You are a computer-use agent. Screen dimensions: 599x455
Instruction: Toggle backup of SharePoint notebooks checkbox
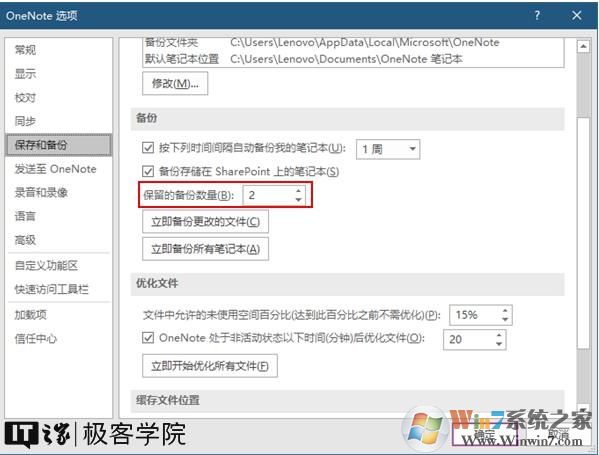click(x=148, y=171)
